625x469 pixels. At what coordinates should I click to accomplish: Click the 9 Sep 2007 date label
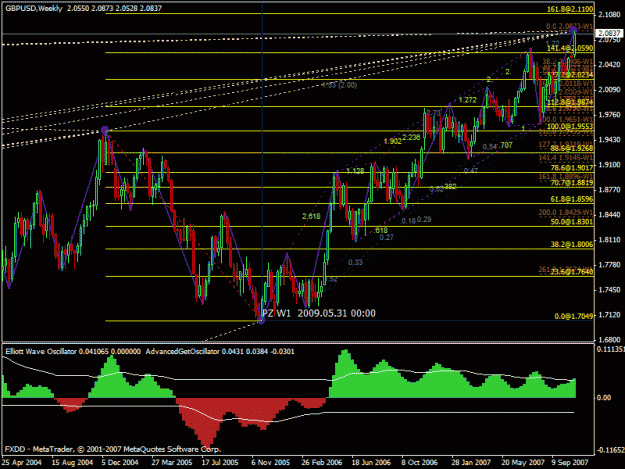pyautogui.click(x=570, y=462)
